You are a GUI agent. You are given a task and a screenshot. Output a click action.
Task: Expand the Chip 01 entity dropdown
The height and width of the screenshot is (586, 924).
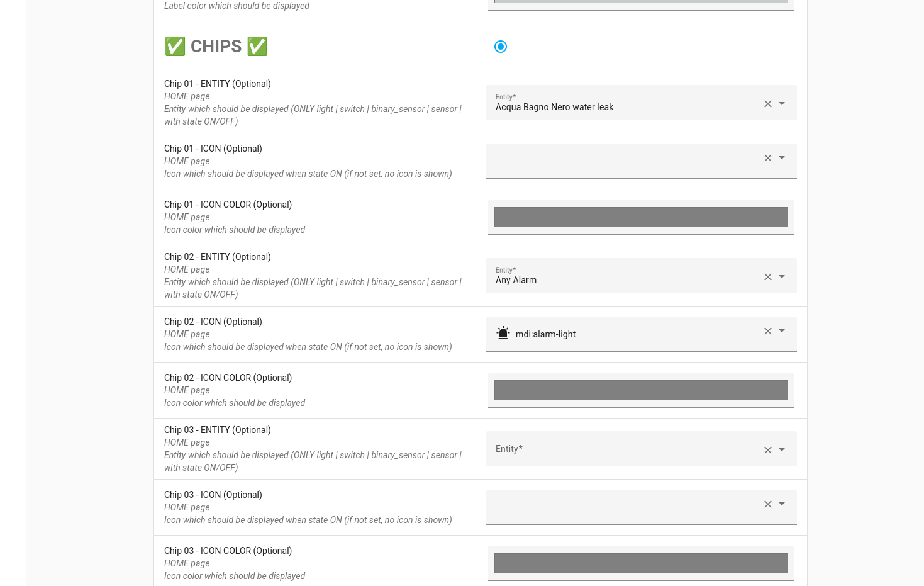tap(782, 104)
